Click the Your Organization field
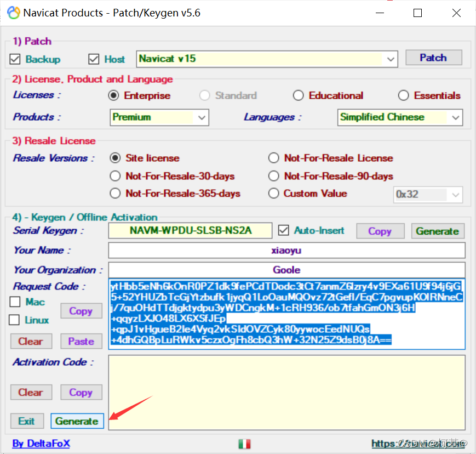This screenshot has height=454, width=476. (286, 270)
